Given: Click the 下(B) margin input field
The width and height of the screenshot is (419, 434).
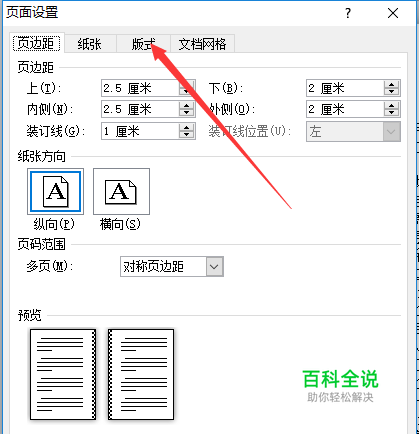Looking at the screenshot, I should pos(345,88).
